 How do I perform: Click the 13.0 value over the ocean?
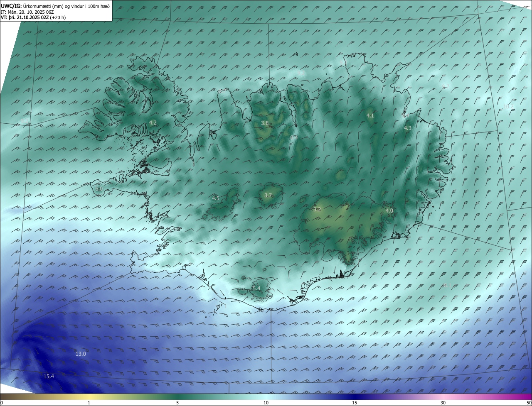pos(81,354)
